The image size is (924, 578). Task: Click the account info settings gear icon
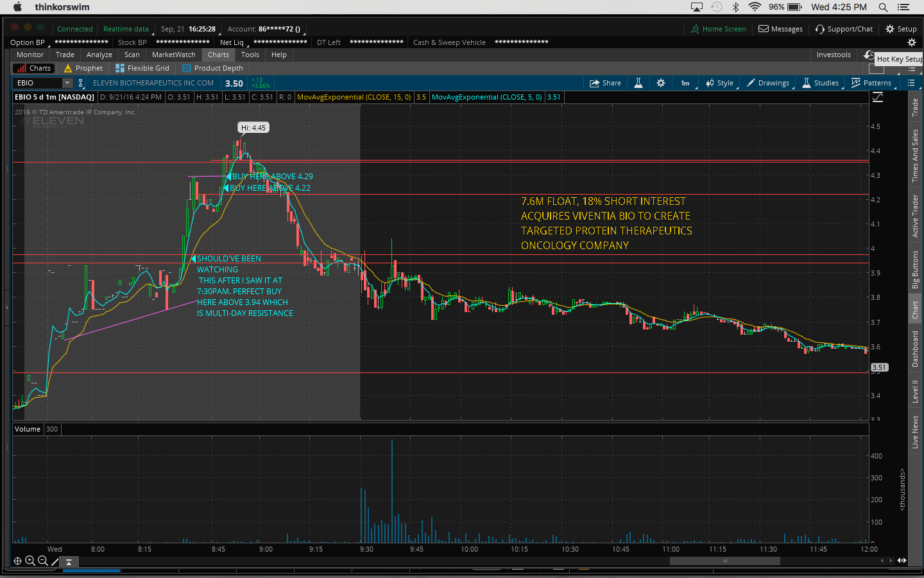[x=912, y=42]
